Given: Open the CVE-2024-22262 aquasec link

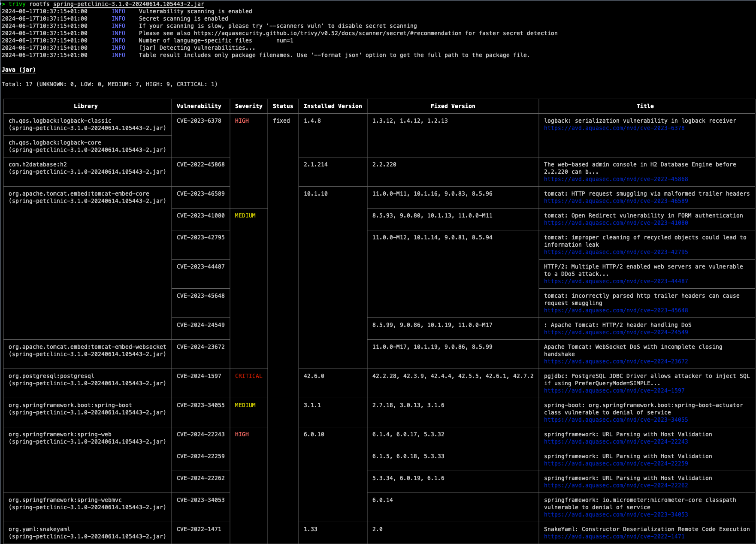Looking at the screenshot, I should click(616, 486).
